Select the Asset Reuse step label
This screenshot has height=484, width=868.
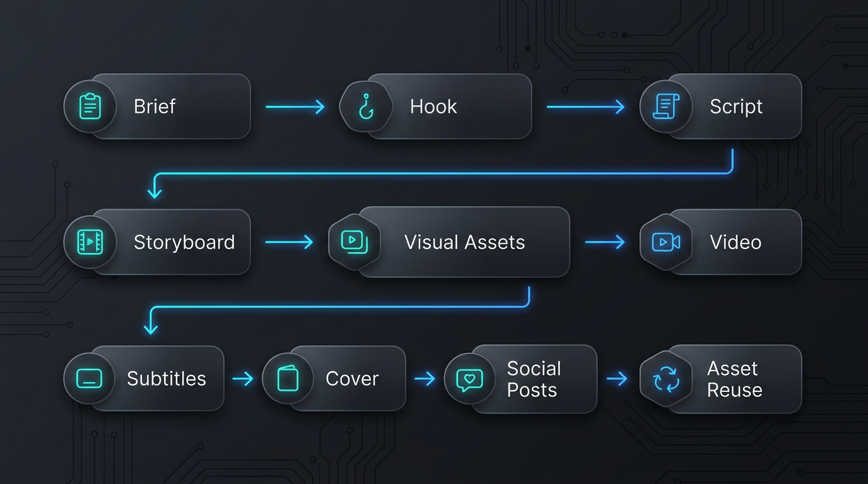click(734, 379)
